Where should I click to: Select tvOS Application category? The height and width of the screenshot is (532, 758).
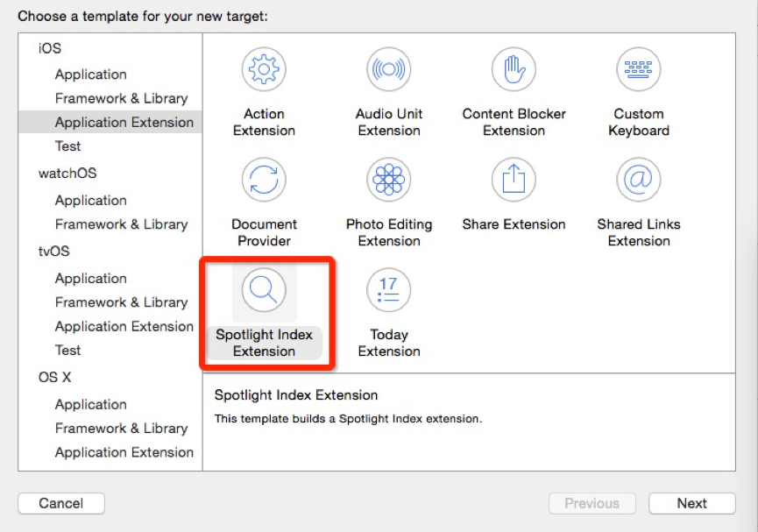click(x=91, y=278)
